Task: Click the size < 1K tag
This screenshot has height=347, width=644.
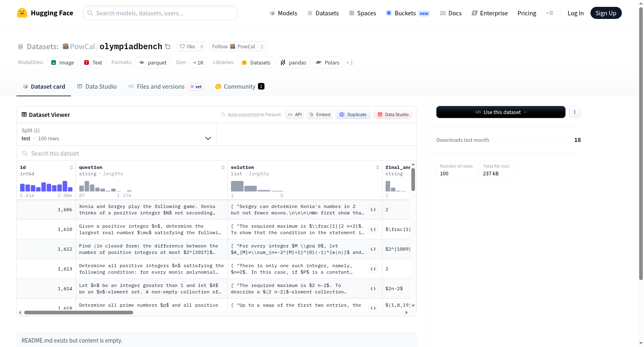Action: coord(198,62)
